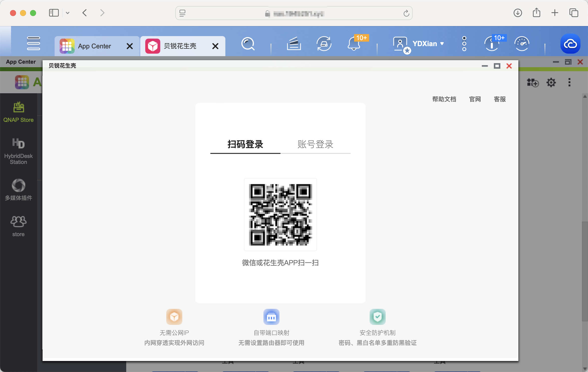The image size is (588, 372).
Task: Close the 贝锐花生壳 taskbar tab
Action: [215, 46]
